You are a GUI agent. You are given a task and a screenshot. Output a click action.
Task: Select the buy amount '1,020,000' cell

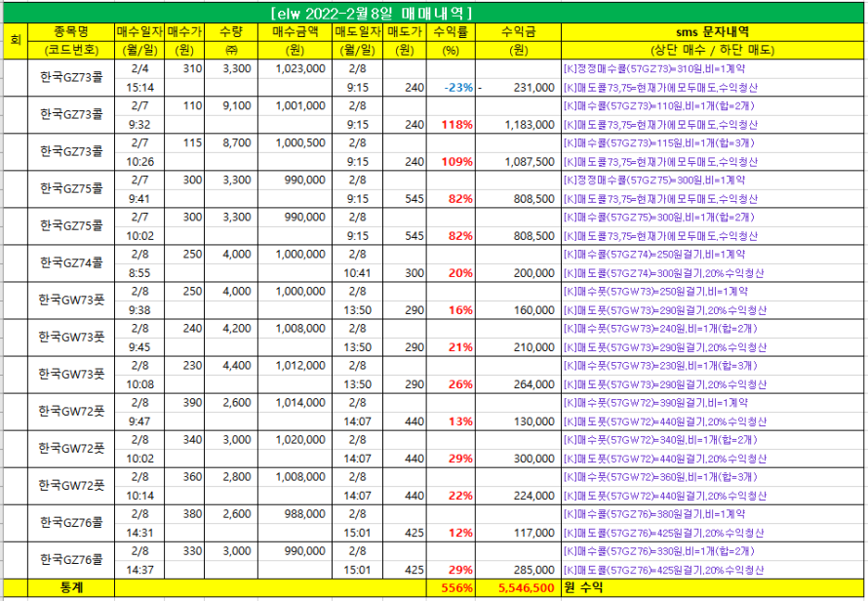point(296,440)
